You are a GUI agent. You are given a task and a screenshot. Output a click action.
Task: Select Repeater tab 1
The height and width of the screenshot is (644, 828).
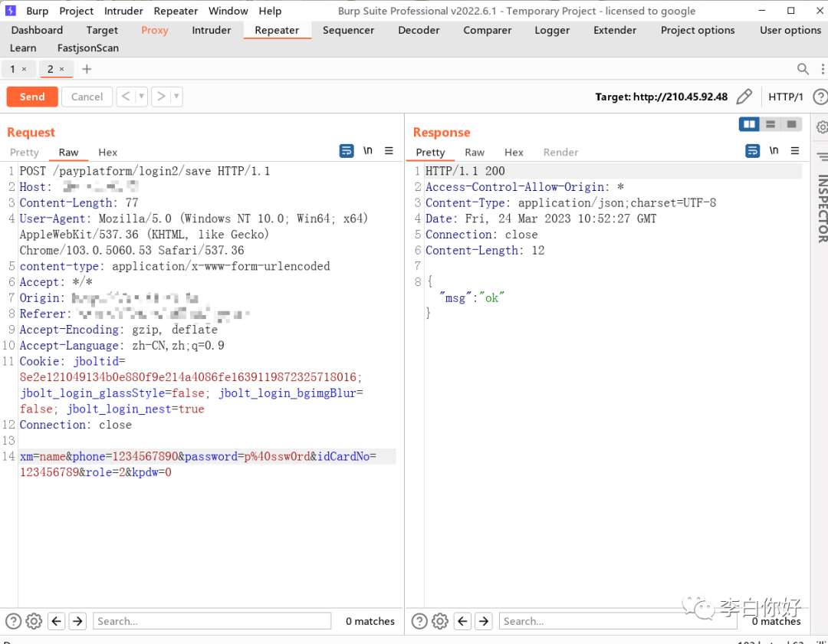pyautogui.click(x=13, y=69)
